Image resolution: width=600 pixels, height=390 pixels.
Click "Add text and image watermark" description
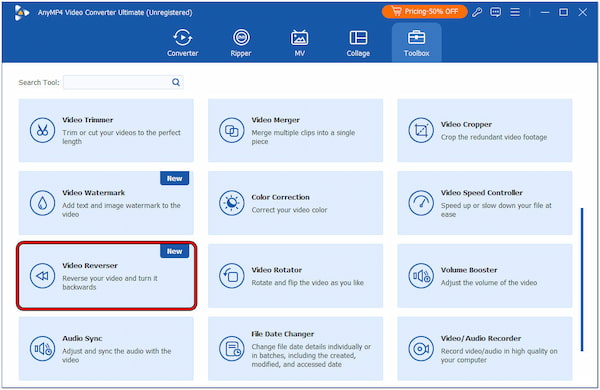click(121, 210)
